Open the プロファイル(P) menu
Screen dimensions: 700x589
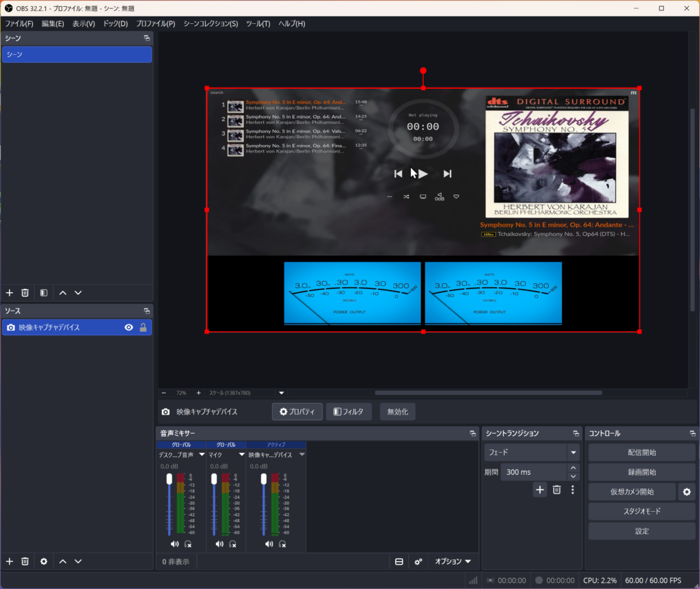[155, 24]
